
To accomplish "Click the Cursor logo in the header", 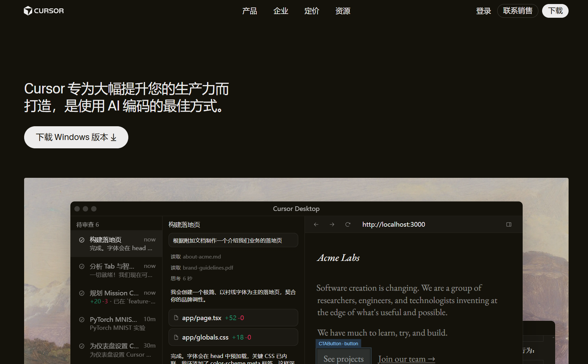I will point(44,11).
